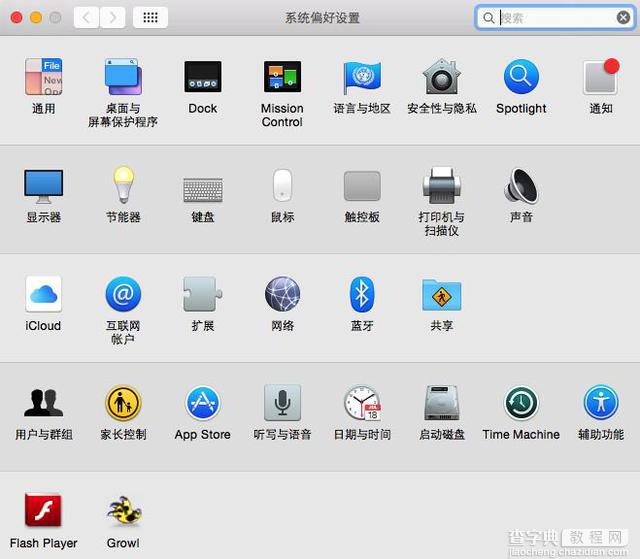Clear the search field with the X button
Viewport: 640px width, 559px height.
tap(623, 18)
